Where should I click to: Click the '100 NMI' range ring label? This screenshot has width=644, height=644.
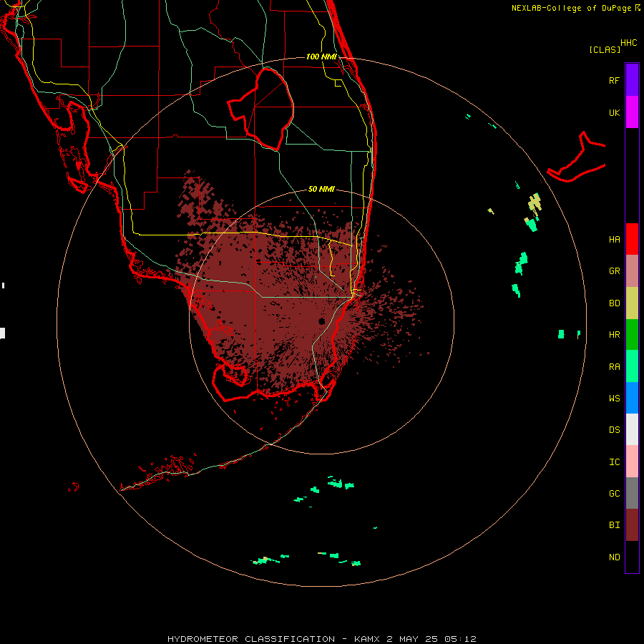point(321,57)
